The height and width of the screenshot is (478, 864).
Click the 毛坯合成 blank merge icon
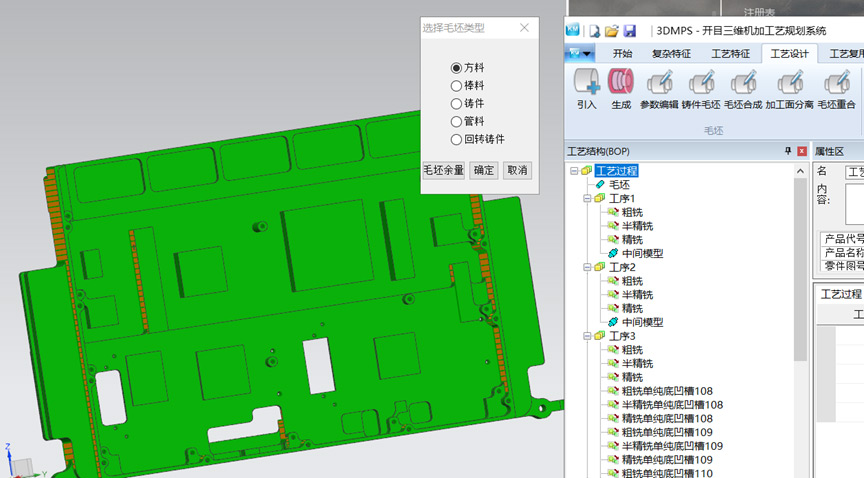(x=742, y=84)
